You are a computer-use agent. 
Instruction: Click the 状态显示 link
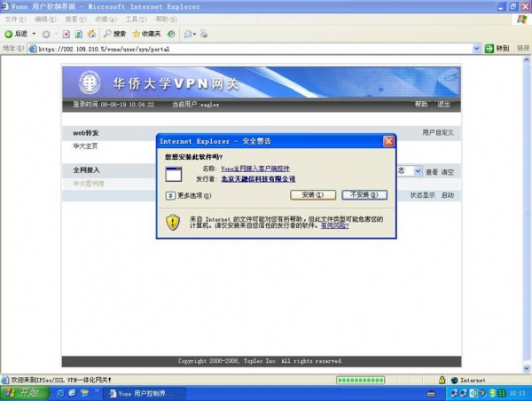pyautogui.click(x=422, y=195)
